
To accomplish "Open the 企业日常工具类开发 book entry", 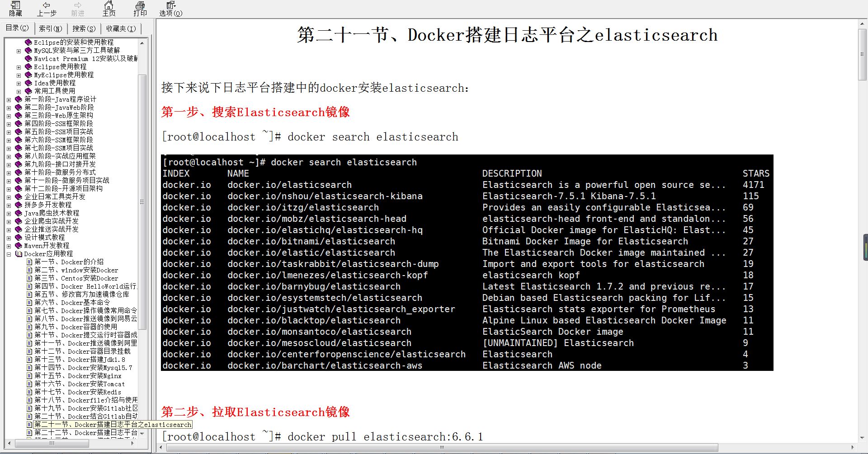I will tap(55, 197).
